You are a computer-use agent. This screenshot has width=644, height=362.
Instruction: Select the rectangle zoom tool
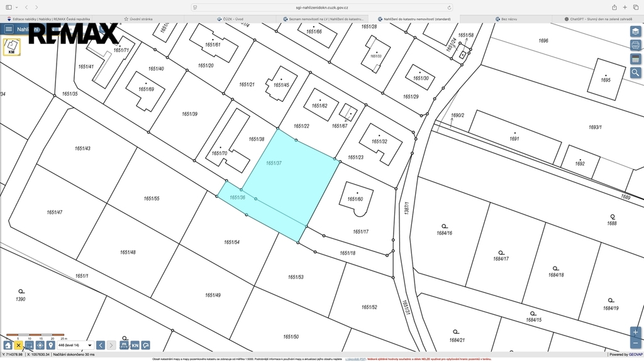tap(29, 345)
